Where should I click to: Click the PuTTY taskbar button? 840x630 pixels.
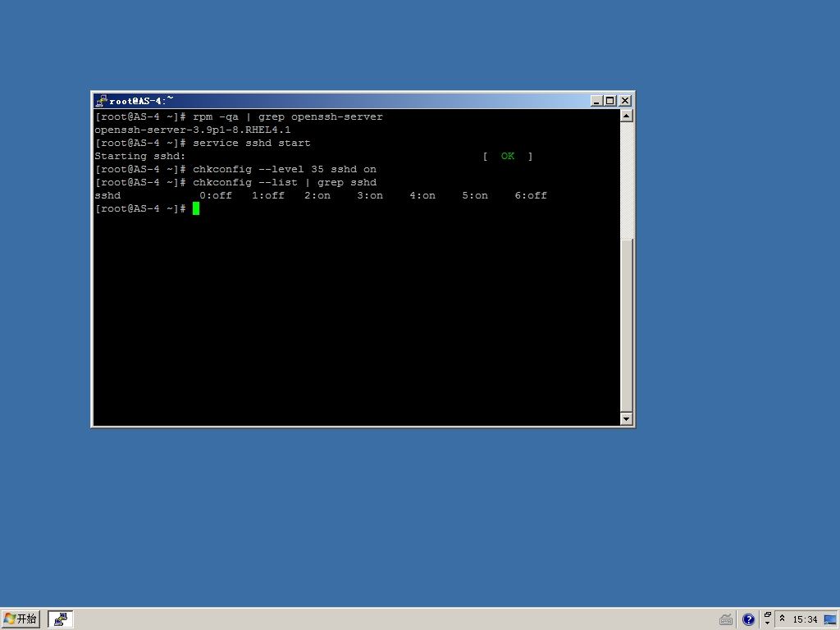pos(61,619)
